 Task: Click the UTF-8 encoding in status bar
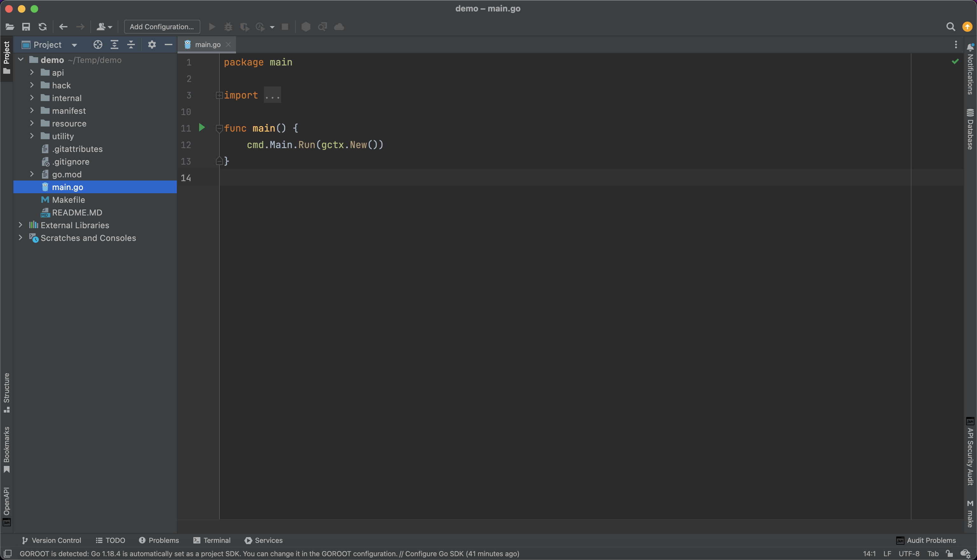click(909, 554)
